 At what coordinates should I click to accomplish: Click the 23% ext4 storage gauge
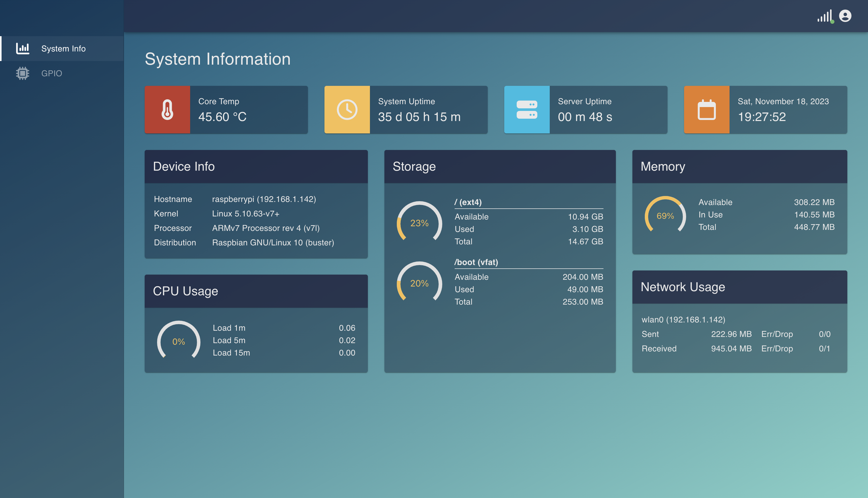click(419, 223)
